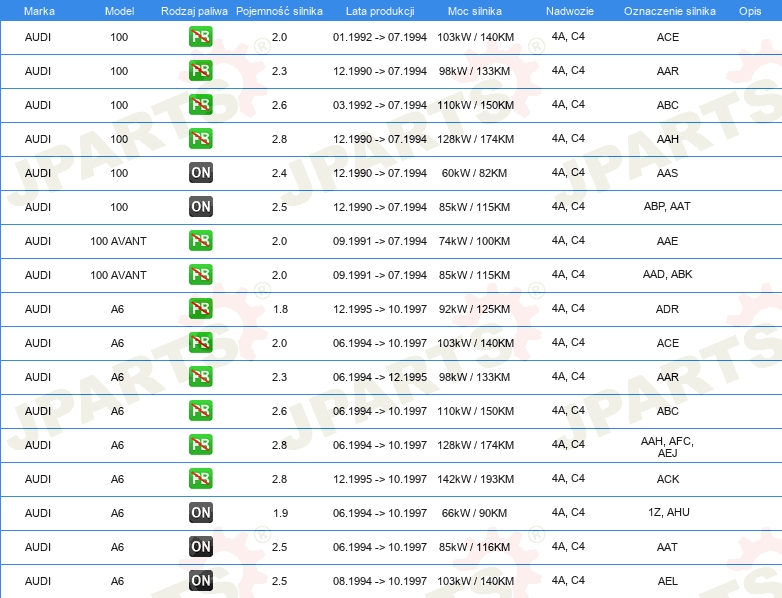Select engine code AAS cell
This screenshot has width=782, height=598.
coord(667,173)
